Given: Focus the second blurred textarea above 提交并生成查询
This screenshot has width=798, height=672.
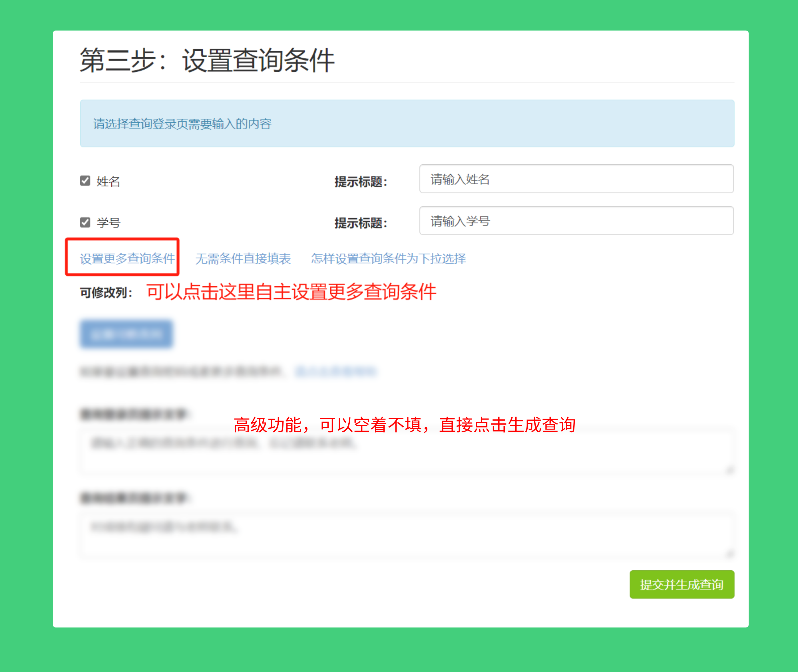Looking at the screenshot, I should click(407, 535).
